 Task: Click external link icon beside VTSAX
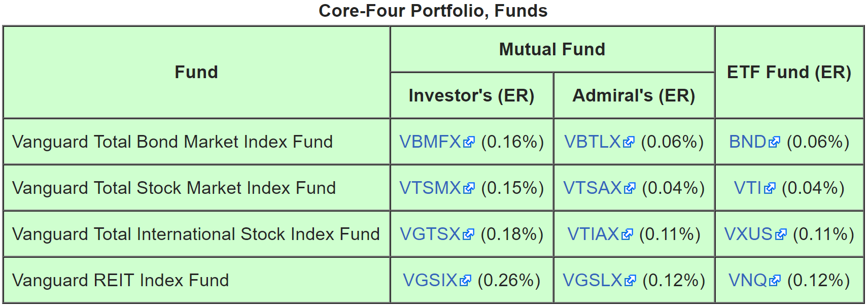tap(630, 189)
